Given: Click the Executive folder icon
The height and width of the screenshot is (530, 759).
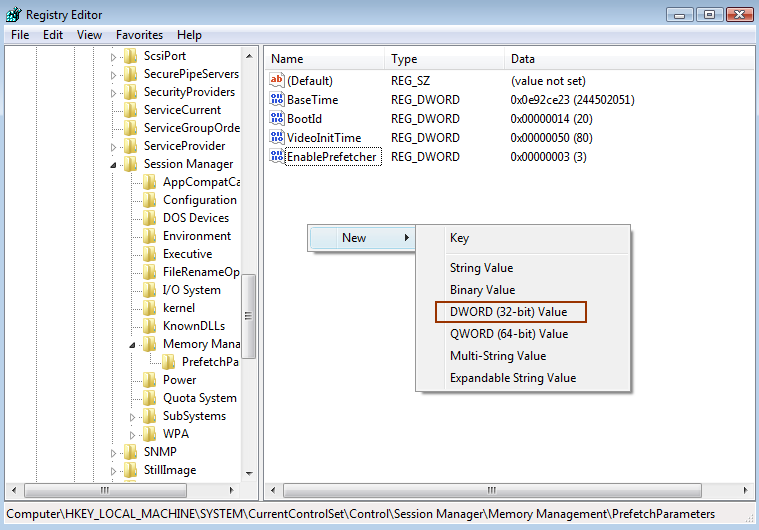Looking at the screenshot, I should coord(150,254).
